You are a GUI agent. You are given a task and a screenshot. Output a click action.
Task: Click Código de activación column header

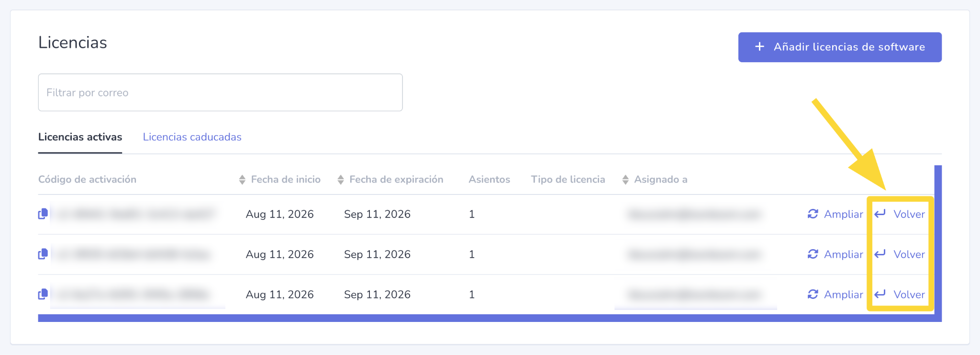click(87, 180)
